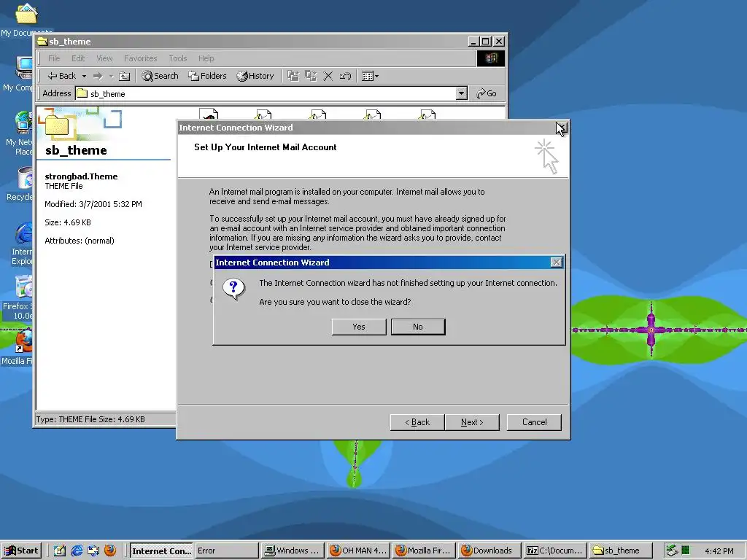Open the File menu in sb_theme window
The height and width of the screenshot is (560, 747).
(54, 58)
